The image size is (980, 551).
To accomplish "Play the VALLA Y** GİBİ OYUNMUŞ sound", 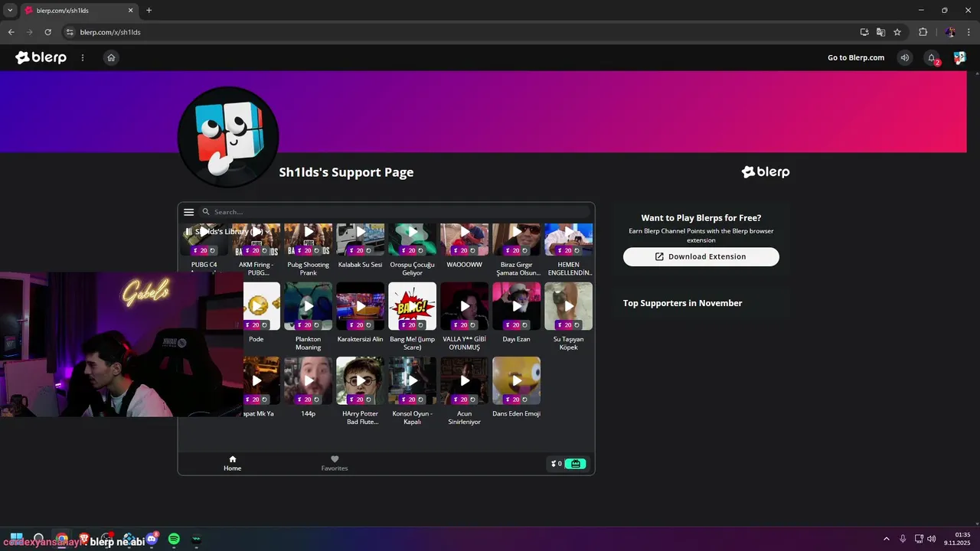I will [465, 306].
